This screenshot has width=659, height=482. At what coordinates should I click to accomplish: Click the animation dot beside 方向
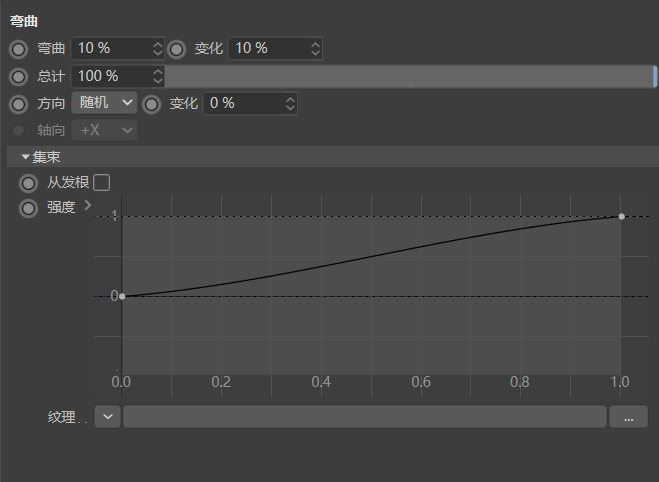(x=19, y=103)
